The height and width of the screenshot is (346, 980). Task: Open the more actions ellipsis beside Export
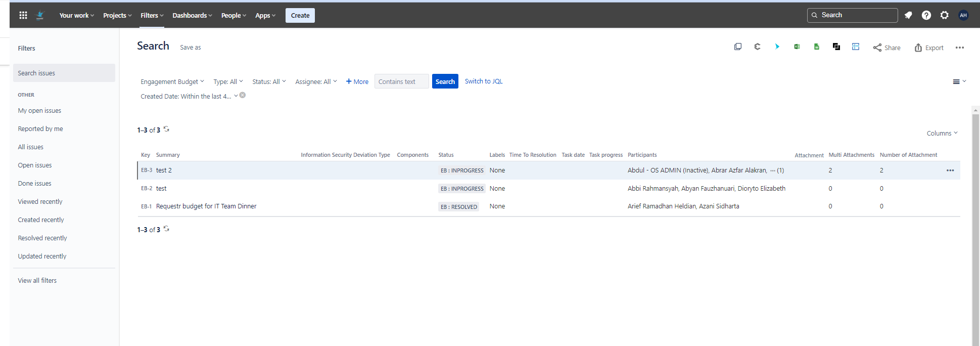point(960,48)
